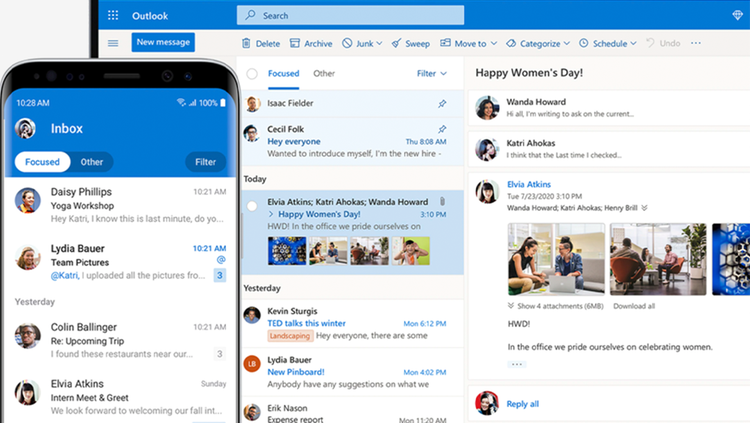The image size is (750, 423).
Task: Switch phone inbox to Focused toggle
Action: coord(42,162)
